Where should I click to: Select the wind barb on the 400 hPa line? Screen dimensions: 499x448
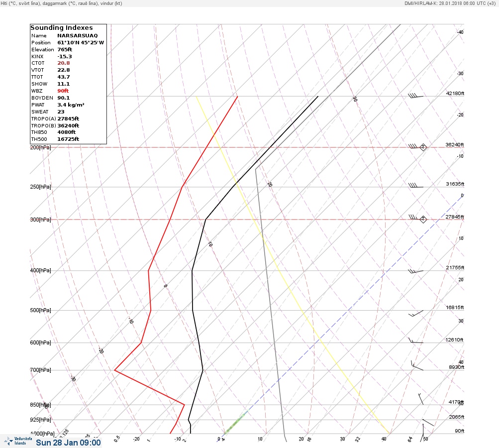click(415, 271)
